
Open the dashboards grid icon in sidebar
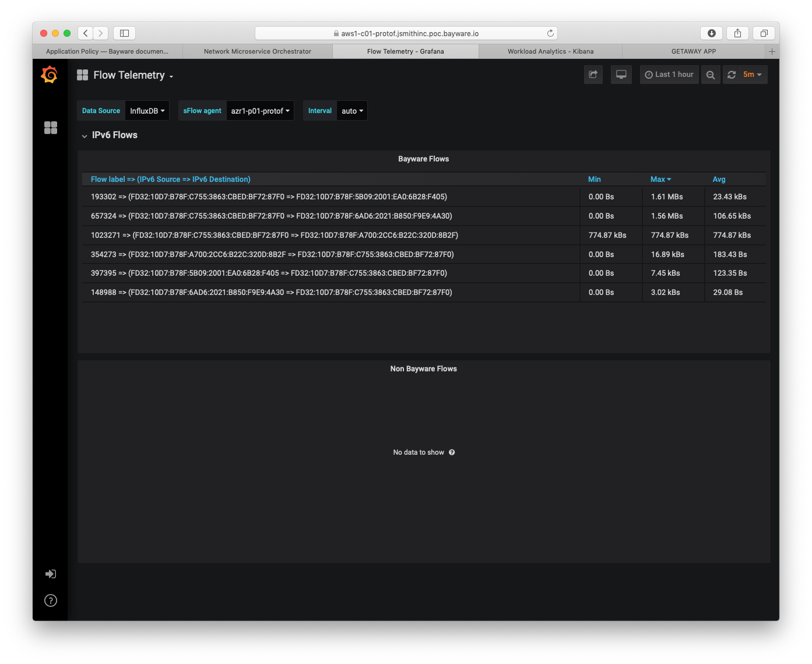click(51, 128)
